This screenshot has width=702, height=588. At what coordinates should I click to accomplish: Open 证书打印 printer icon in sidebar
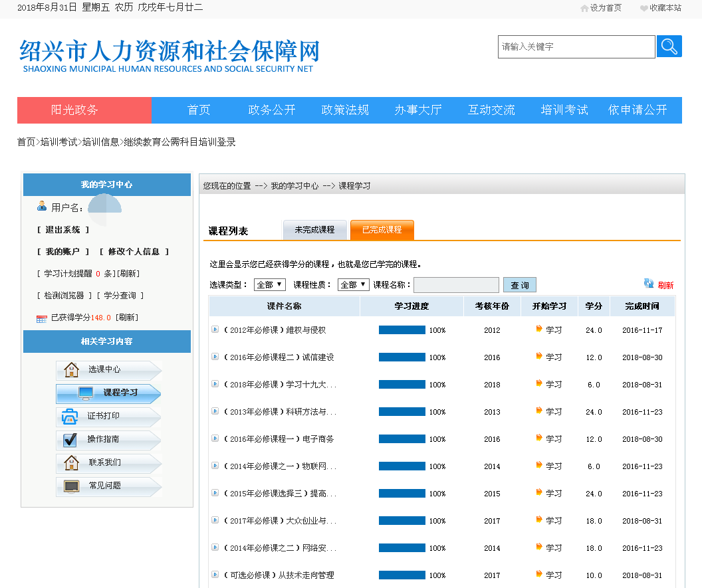click(70, 417)
